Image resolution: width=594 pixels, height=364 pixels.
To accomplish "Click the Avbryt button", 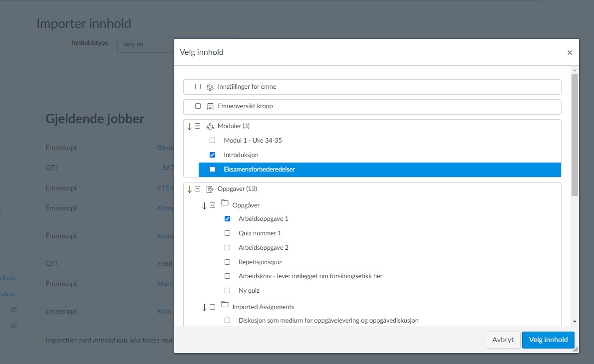I will coord(503,340).
